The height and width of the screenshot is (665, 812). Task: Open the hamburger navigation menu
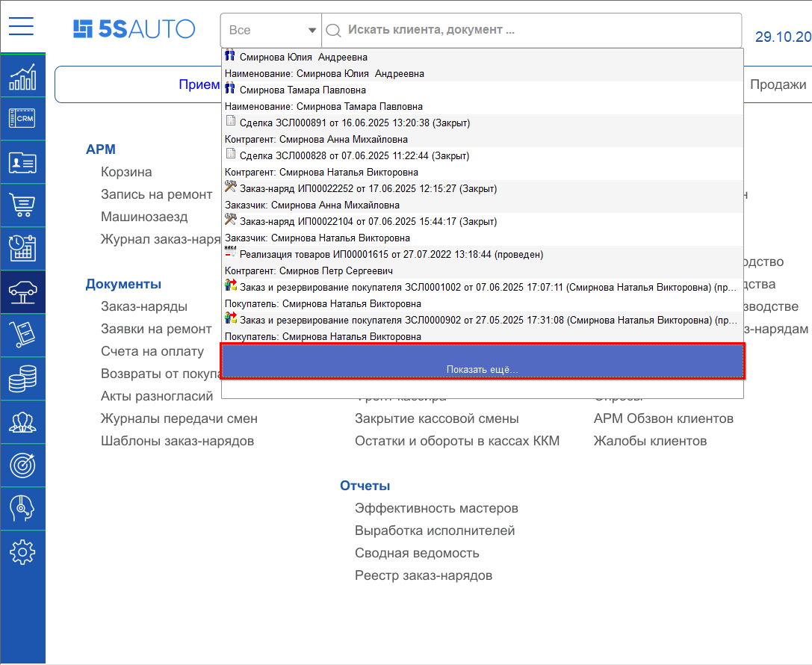coord(21,25)
